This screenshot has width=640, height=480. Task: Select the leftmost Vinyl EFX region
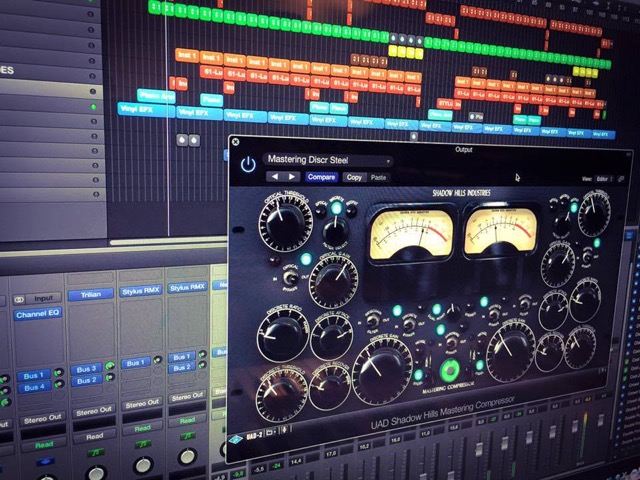(x=146, y=109)
